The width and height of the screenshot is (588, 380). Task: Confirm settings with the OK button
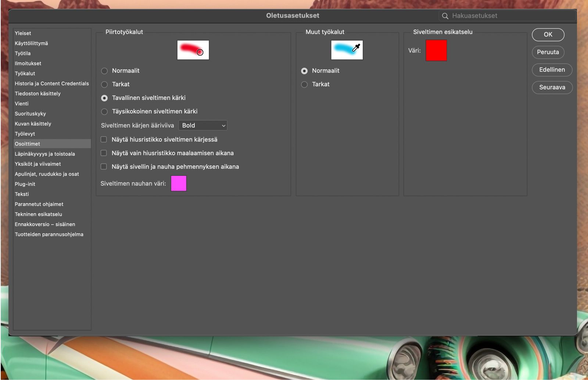tap(548, 35)
